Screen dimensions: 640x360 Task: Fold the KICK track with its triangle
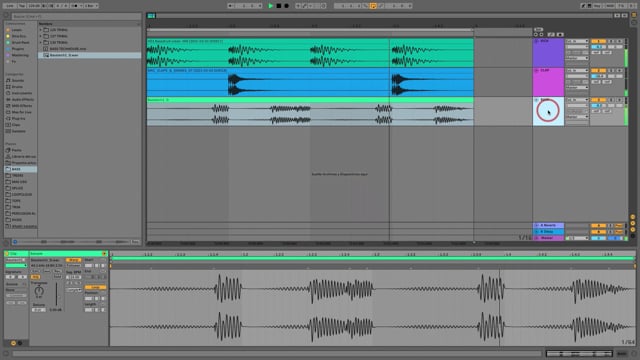tap(536, 41)
